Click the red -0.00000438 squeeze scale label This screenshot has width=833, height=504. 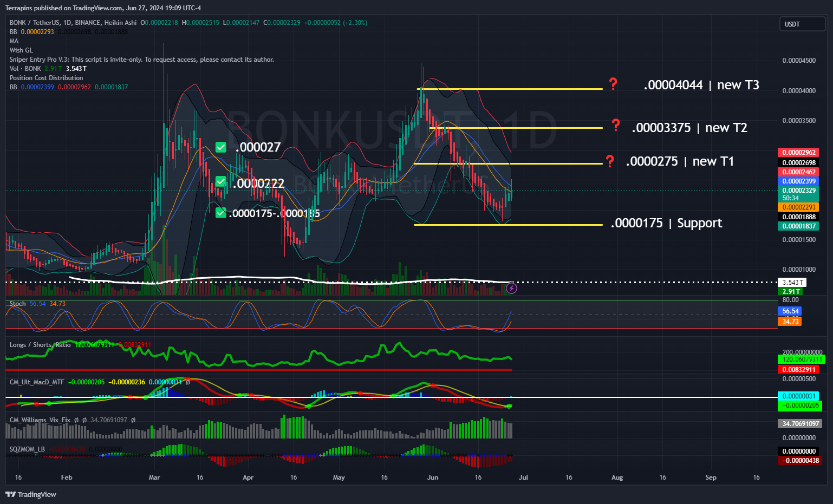point(800,461)
